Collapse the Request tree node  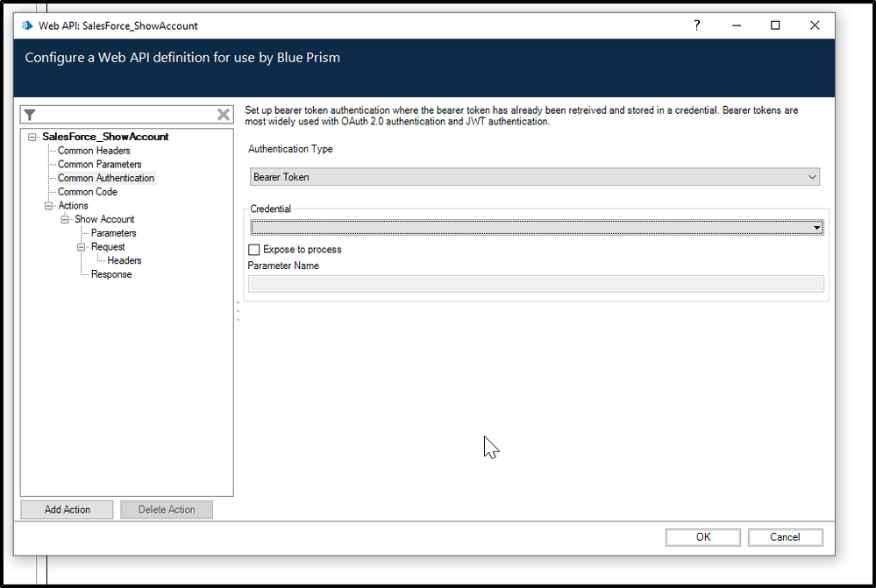(81, 247)
